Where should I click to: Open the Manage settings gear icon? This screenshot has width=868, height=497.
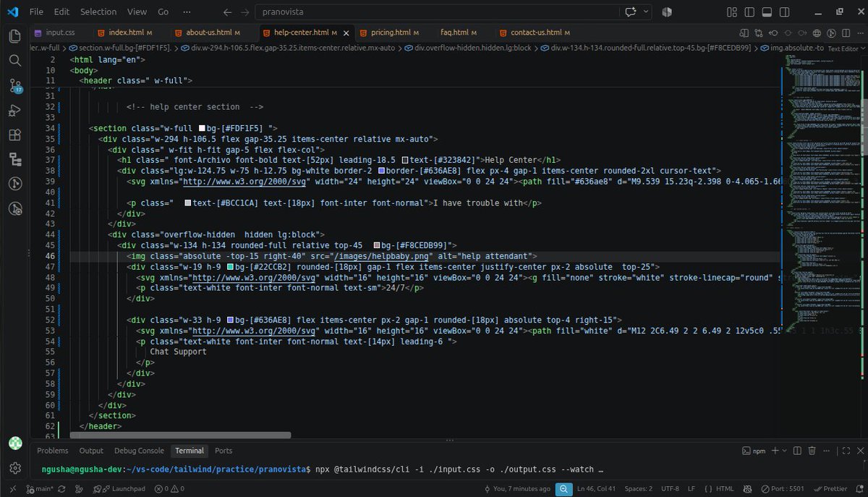point(14,467)
